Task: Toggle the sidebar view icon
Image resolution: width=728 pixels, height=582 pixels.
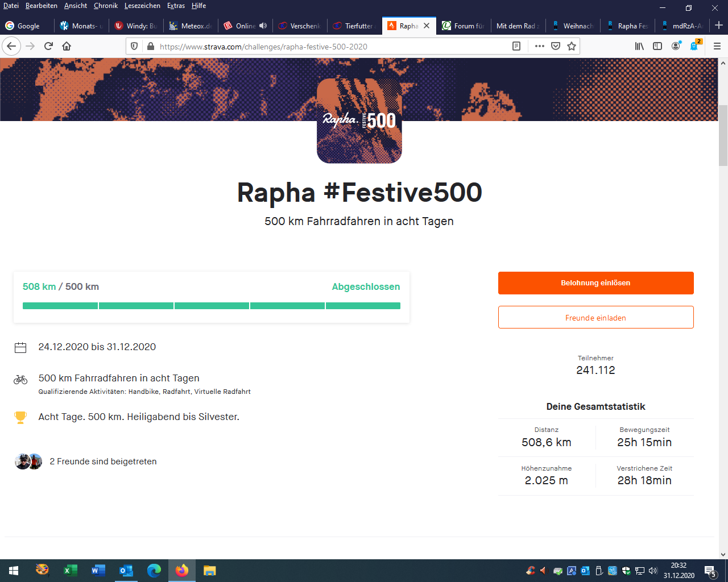Action: click(x=657, y=46)
